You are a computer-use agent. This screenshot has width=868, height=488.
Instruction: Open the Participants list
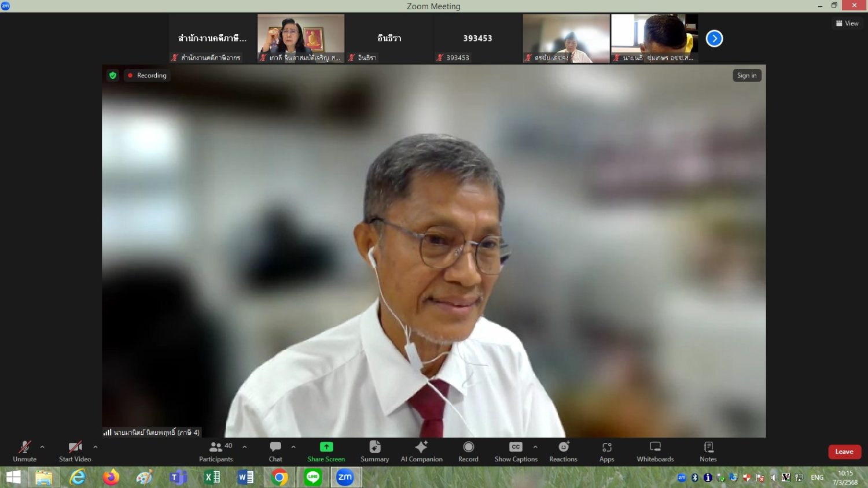click(216, 451)
